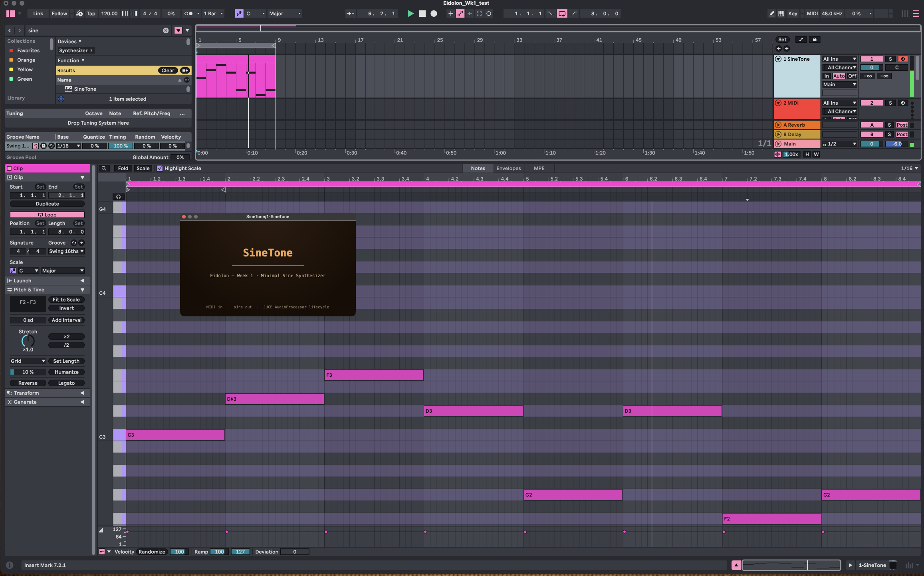Enable MIDI Map Mode
The width and height of the screenshot is (924, 576).
point(812,14)
